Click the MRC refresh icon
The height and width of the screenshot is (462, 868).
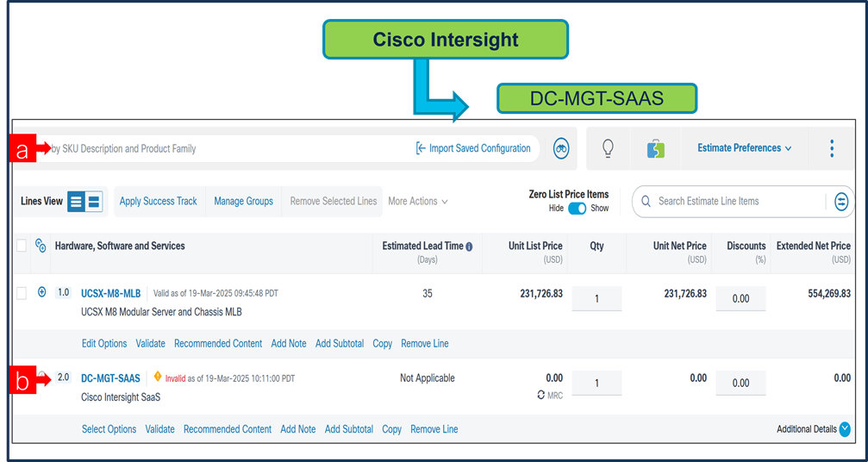[540, 395]
